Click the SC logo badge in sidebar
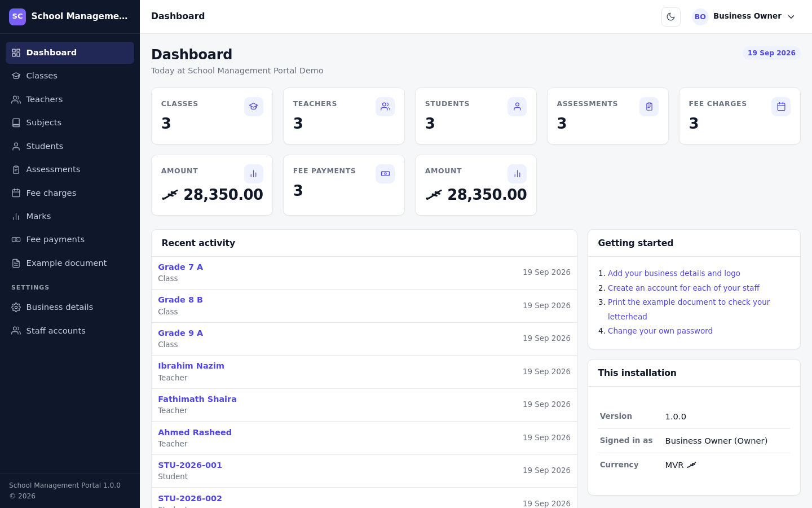This screenshot has height=508, width=812. tap(17, 16)
